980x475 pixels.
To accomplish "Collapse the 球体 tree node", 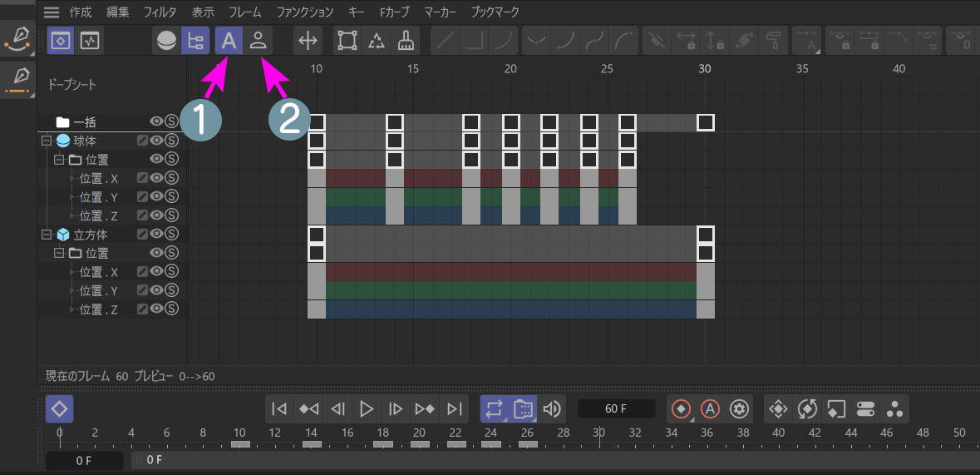I will pos(47,141).
